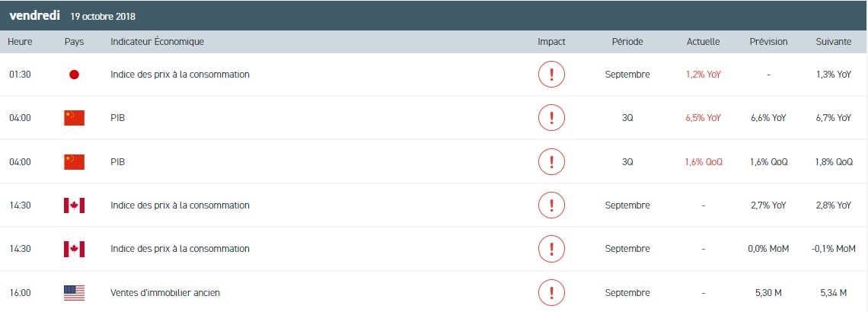Click China flag in the 1,6% QoQ row
The height and width of the screenshot is (312, 868).
(74, 161)
